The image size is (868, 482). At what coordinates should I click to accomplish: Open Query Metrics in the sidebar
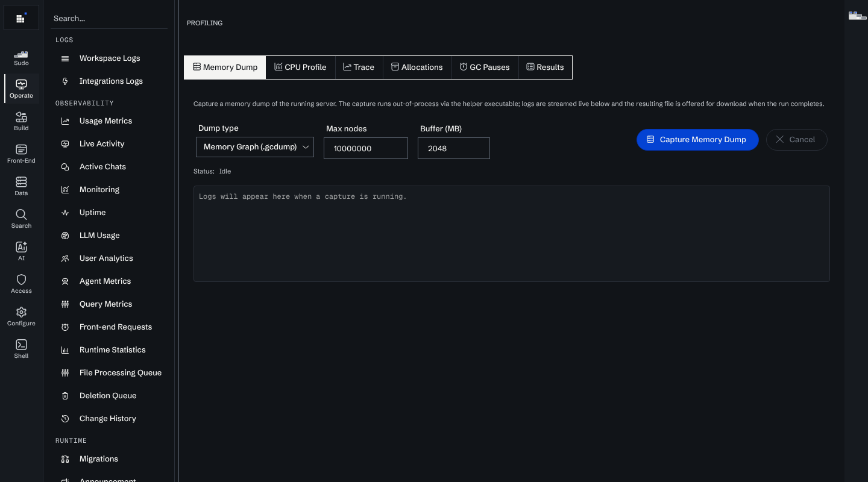[105, 304]
